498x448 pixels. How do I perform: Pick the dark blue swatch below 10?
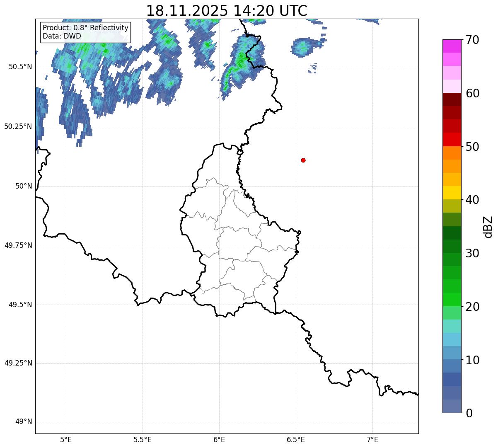point(452,380)
